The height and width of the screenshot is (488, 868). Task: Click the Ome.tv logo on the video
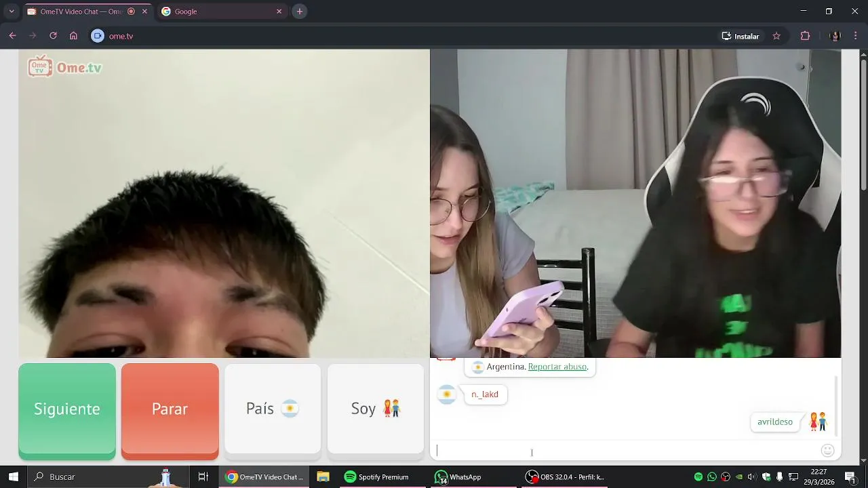coord(65,67)
